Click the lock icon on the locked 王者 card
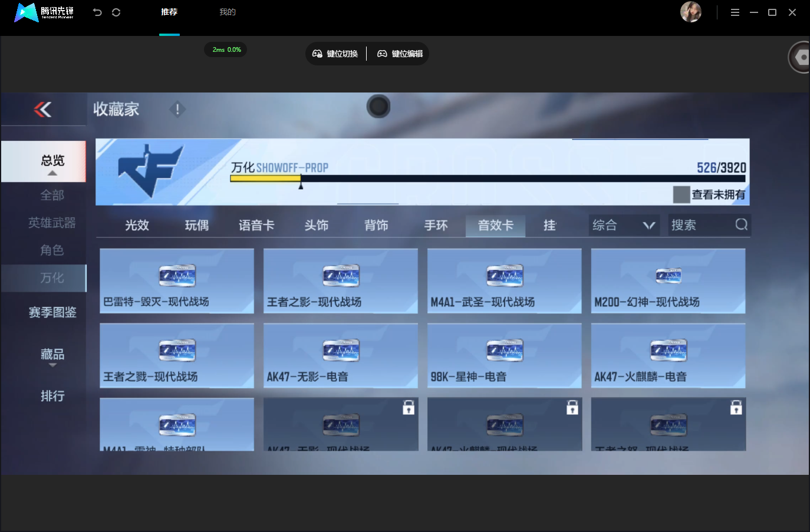Viewport: 810px width, 532px height. tap(736, 407)
